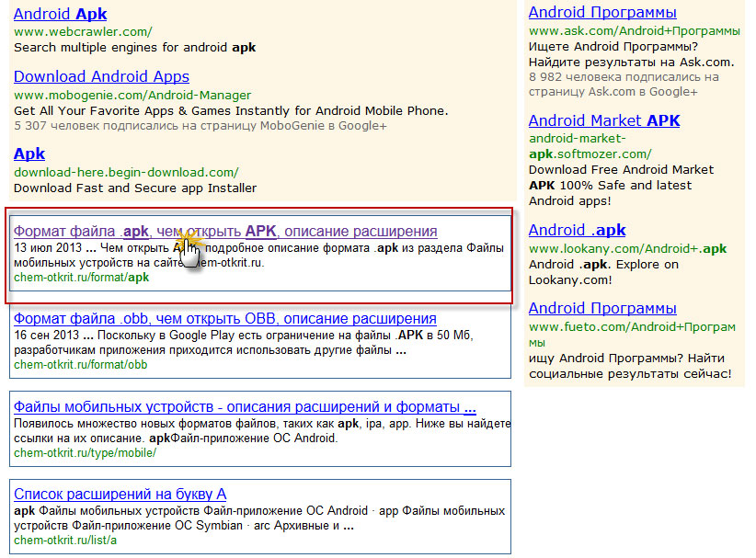Open "Список расширений на букву A" result

tap(120, 494)
